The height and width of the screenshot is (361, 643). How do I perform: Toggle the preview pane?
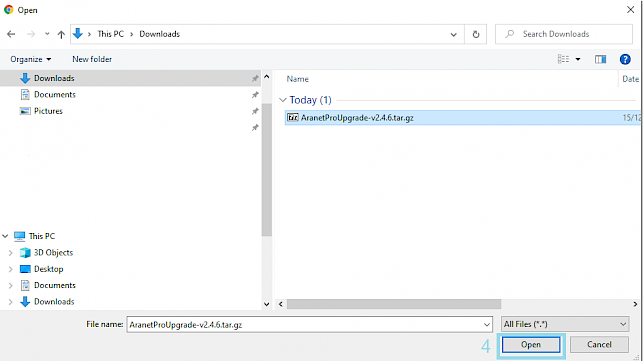pos(600,59)
